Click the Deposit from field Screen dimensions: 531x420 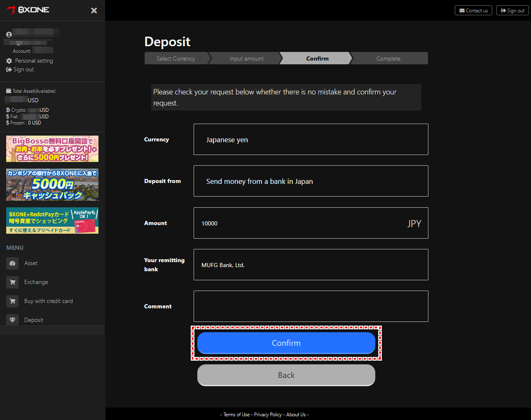(x=311, y=181)
